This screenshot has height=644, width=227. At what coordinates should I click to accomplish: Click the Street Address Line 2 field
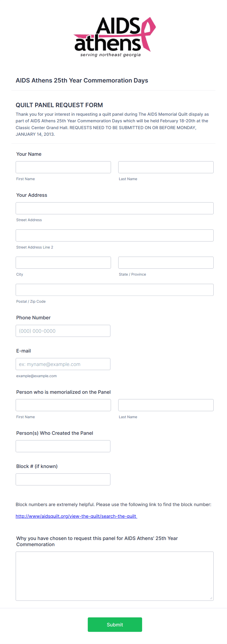pos(114,235)
